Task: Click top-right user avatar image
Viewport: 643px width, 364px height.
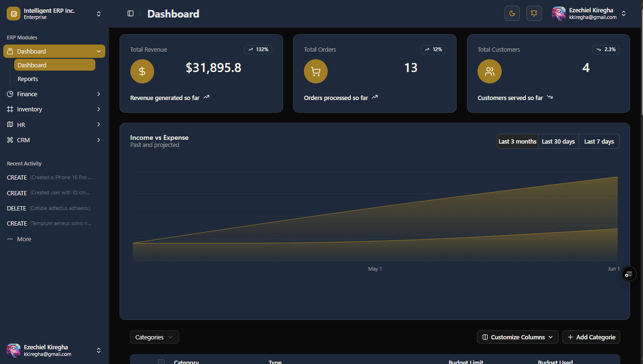Action: [x=559, y=13]
